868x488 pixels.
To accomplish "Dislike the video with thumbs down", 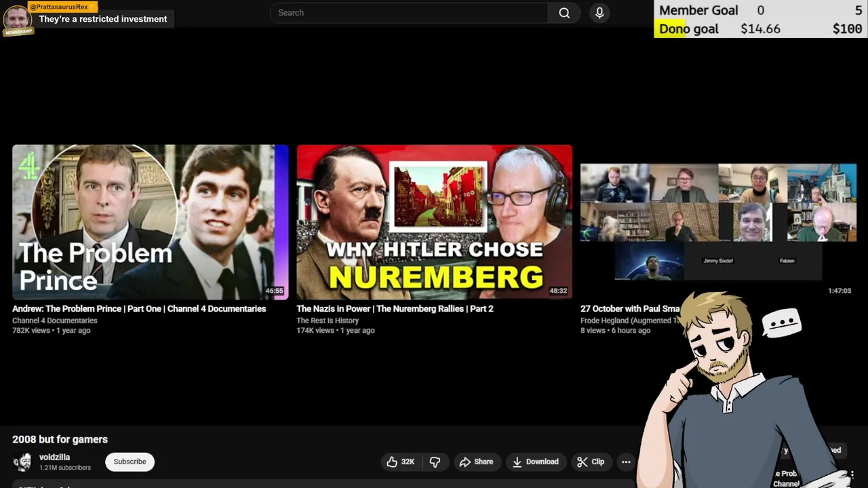I will 435,462.
